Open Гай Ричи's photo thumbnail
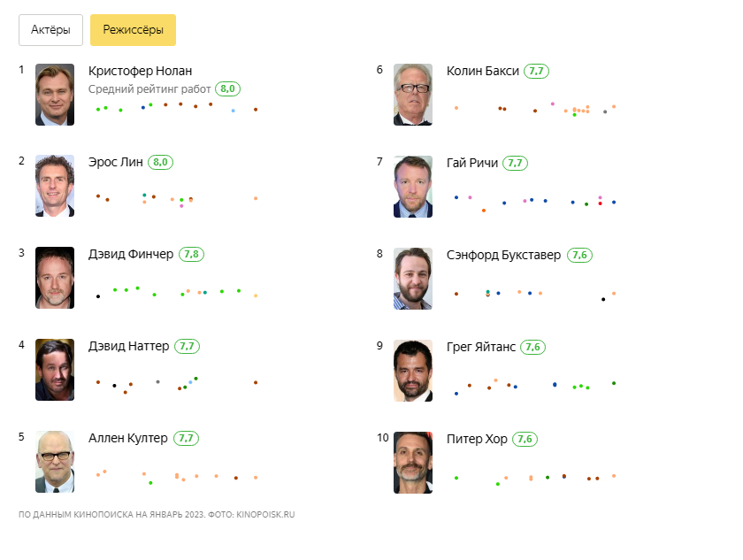 click(413, 187)
